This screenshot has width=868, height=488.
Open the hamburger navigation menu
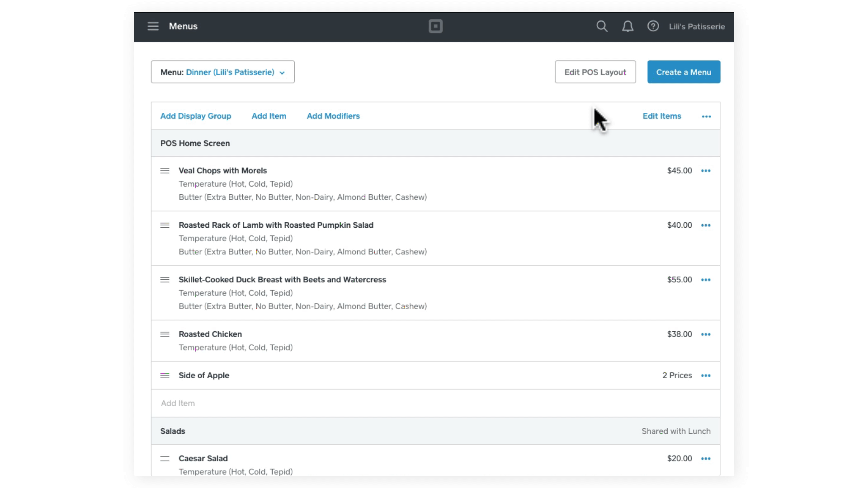tap(153, 26)
